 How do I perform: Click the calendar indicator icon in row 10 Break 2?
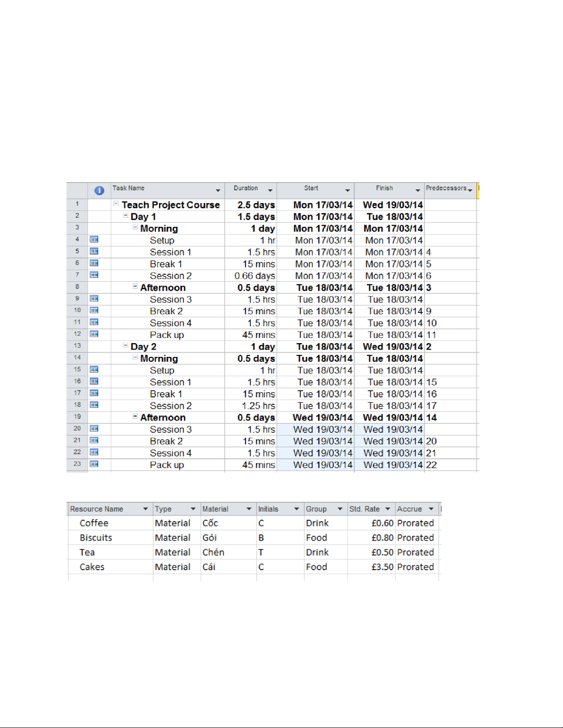pos(94,310)
